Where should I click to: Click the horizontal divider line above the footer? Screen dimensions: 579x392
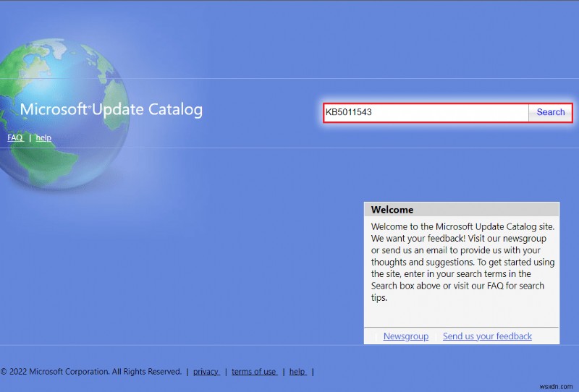(x=181, y=346)
